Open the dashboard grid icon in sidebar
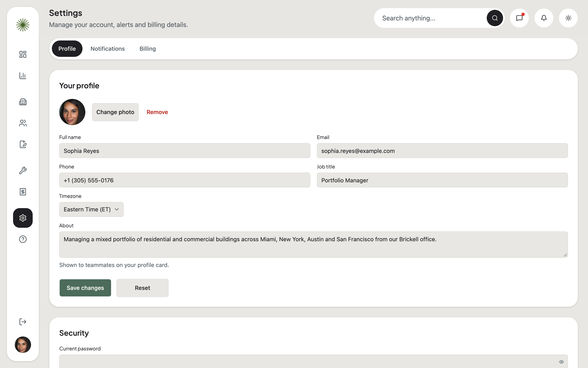Screen dimensions: 588x368 click(x=23, y=54)
